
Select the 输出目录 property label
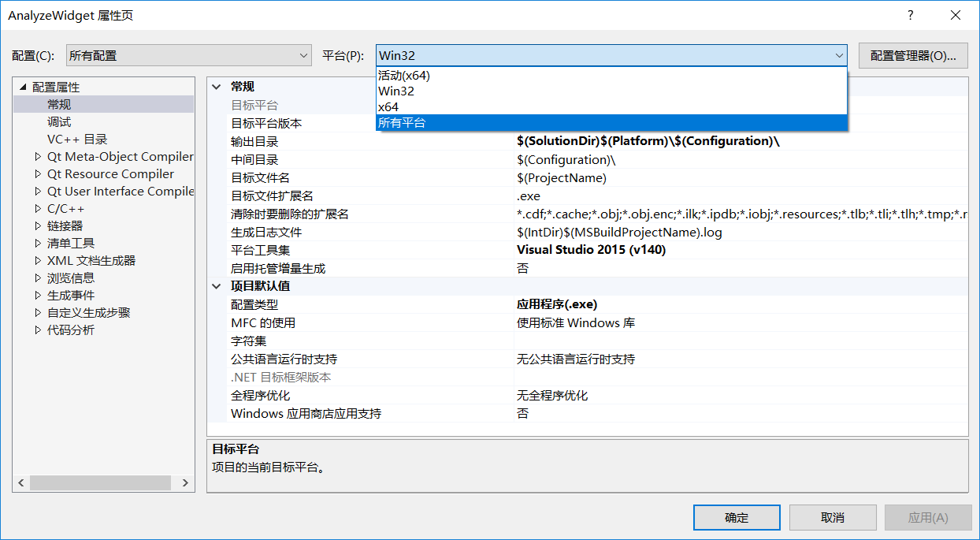coord(254,142)
